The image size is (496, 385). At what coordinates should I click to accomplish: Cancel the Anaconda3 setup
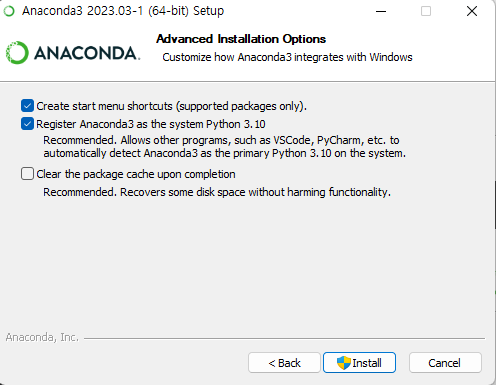445,363
